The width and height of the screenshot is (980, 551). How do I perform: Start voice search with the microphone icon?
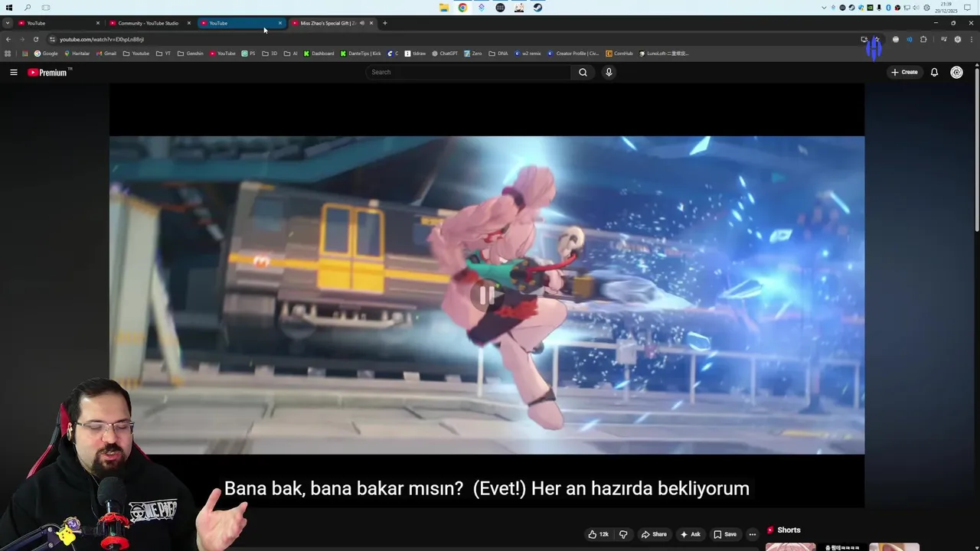(x=609, y=72)
